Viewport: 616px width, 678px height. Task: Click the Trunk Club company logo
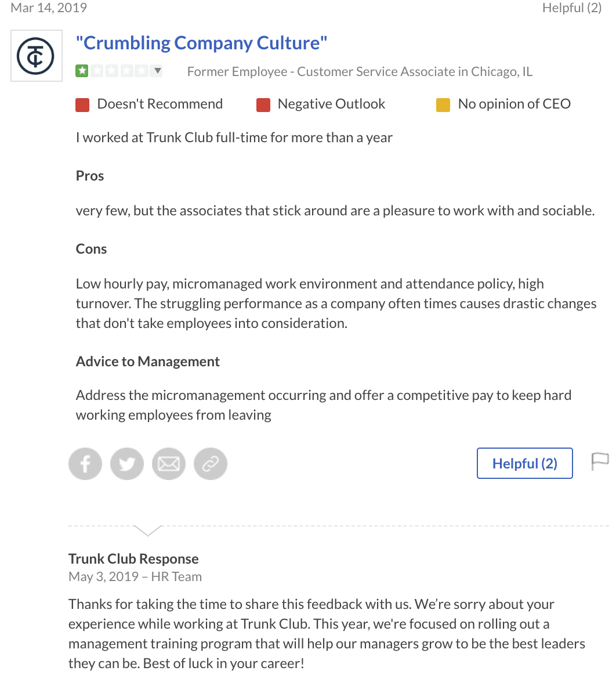(36, 55)
